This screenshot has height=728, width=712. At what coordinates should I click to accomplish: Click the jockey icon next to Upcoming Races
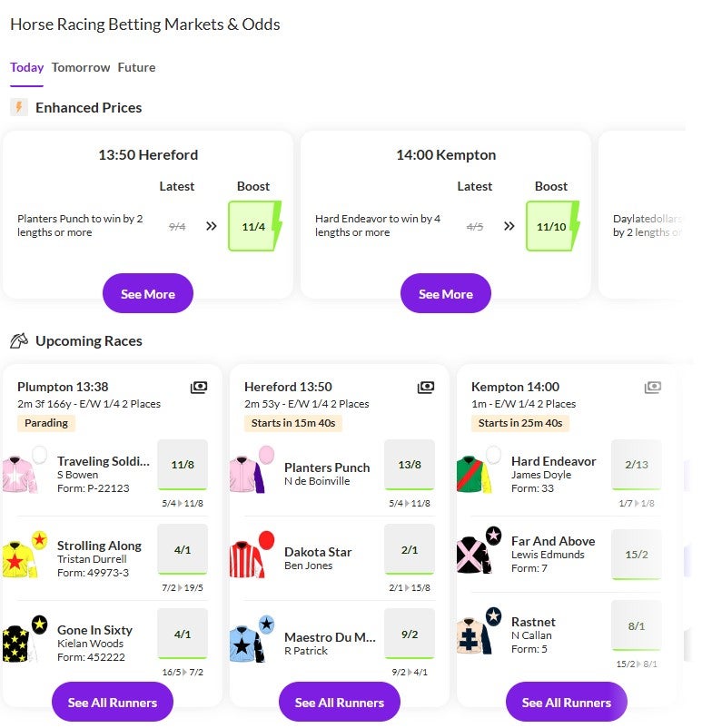[x=20, y=340]
